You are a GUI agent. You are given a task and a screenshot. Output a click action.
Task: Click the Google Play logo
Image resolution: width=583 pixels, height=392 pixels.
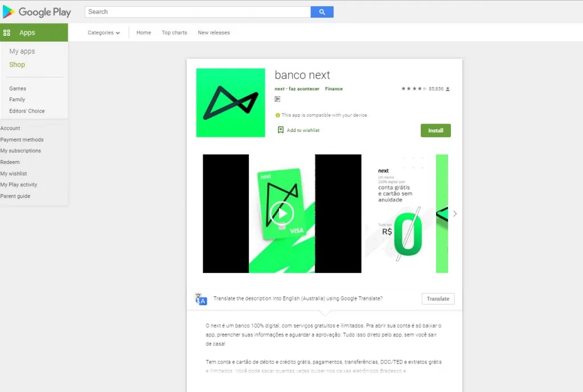pos(36,12)
